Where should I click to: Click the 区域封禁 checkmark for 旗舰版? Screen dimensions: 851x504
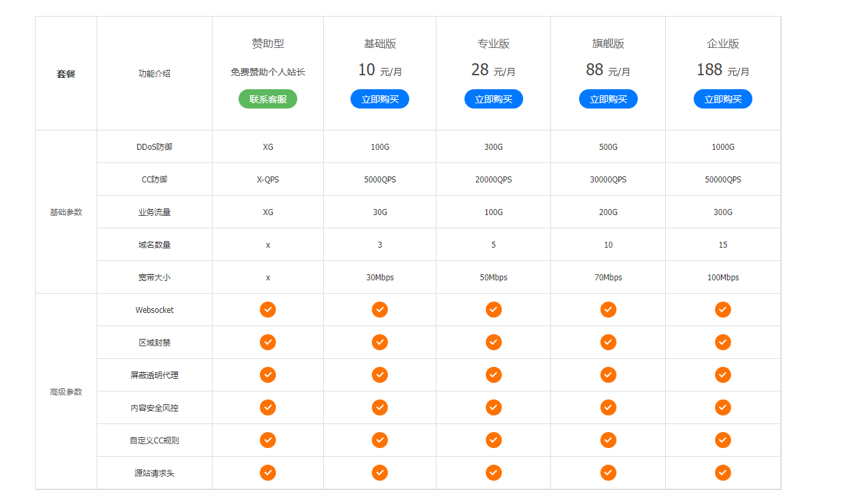[x=608, y=342]
